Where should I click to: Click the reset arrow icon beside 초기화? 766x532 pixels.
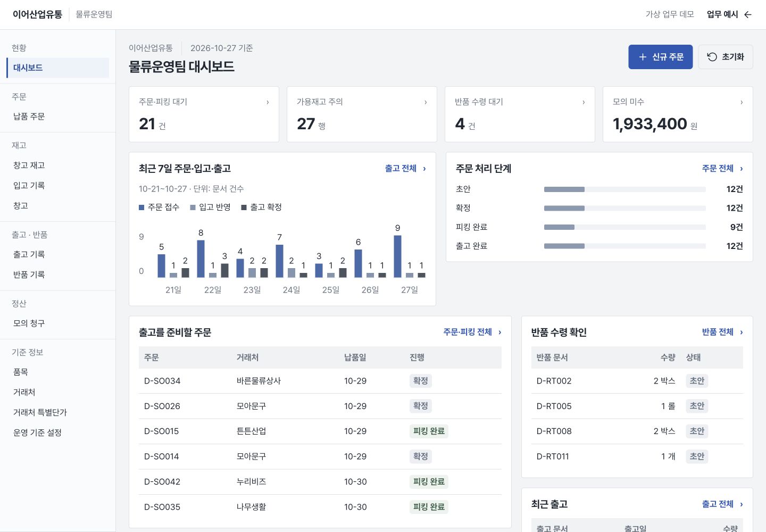pos(712,57)
